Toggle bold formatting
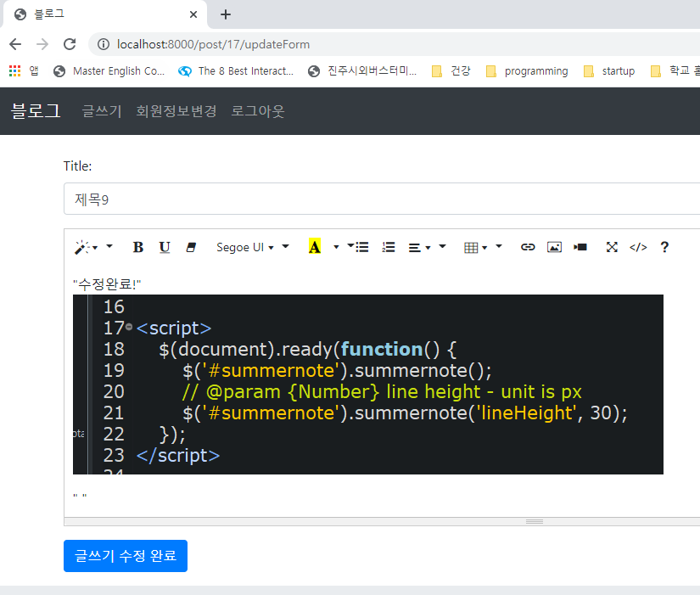This screenshot has height=595, width=700. click(138, 247)
